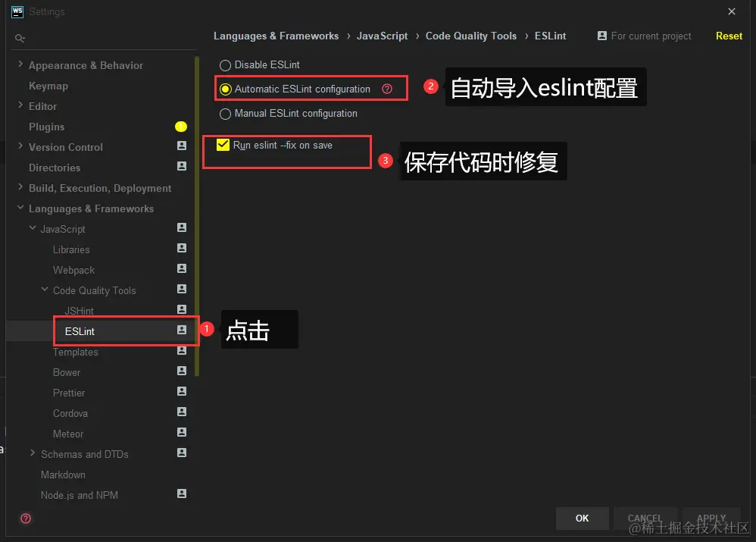Open the Webpack settings entry

(73, 271)
